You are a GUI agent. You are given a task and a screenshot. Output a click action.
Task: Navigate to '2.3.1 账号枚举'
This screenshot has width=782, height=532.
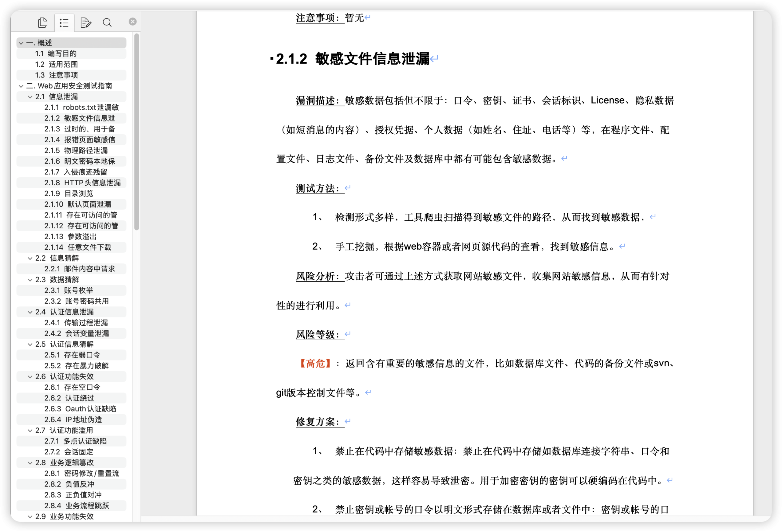pos(69,290)
